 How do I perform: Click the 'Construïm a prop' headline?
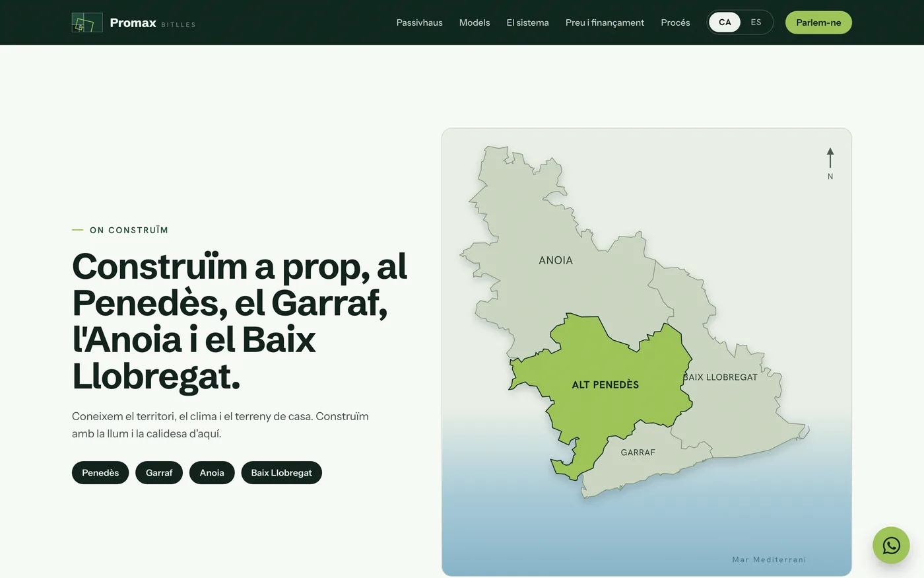pyautogui.click(x=240, y=322)
